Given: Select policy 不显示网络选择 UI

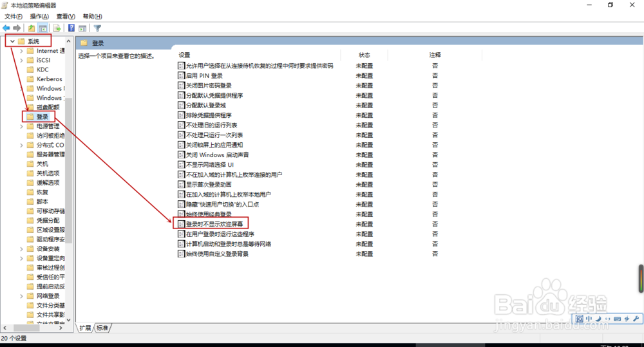Looking at the screenshot, I should pyautogui.click(x=210, y=165).
